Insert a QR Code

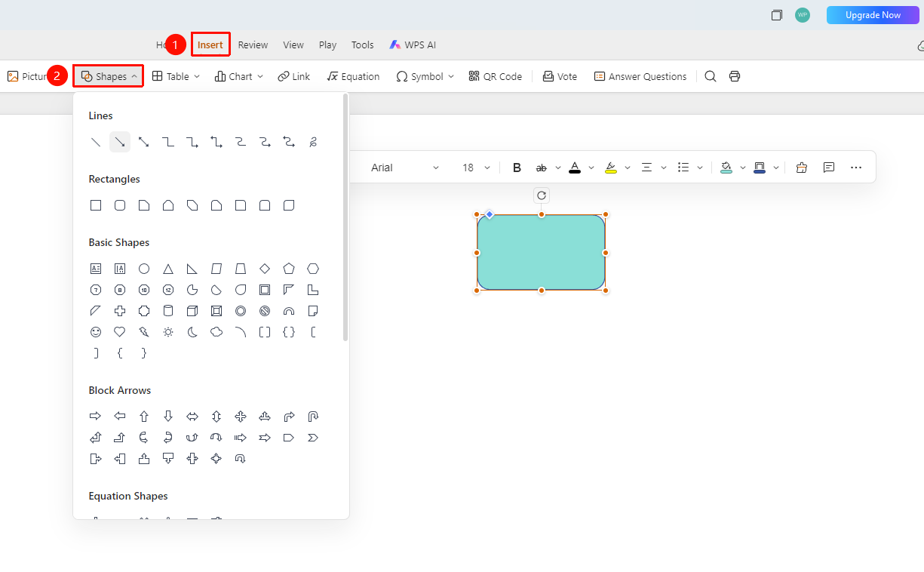click(495, 76)
